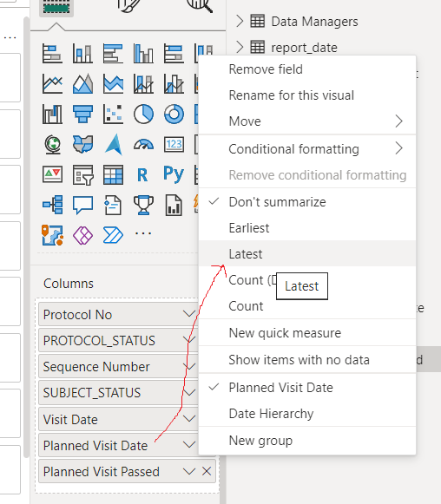Select the Area chart visual
The width and height of the screenshot is (441, 504).
tap(82, 83)
